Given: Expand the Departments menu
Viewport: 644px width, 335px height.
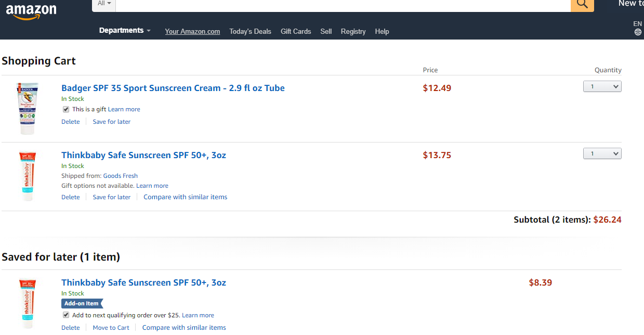Looking at the screenshot, I should click(125, 31).
